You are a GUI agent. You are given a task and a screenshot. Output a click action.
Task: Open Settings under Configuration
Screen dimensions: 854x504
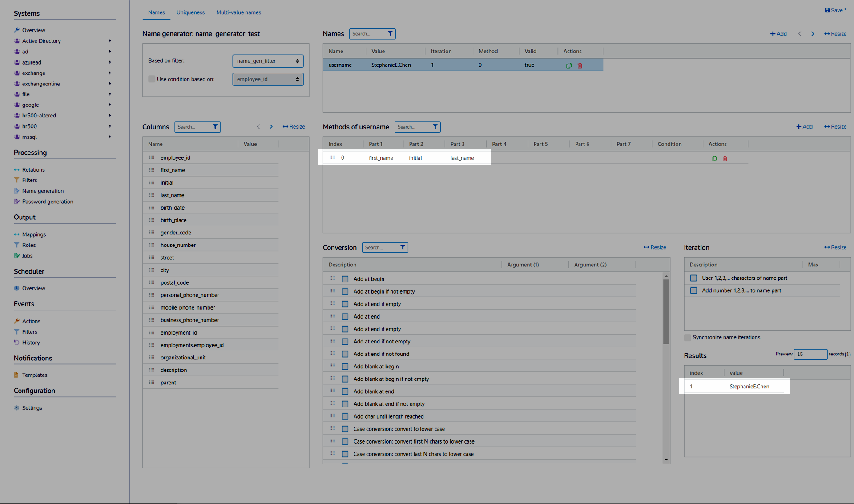pos(28,408)
